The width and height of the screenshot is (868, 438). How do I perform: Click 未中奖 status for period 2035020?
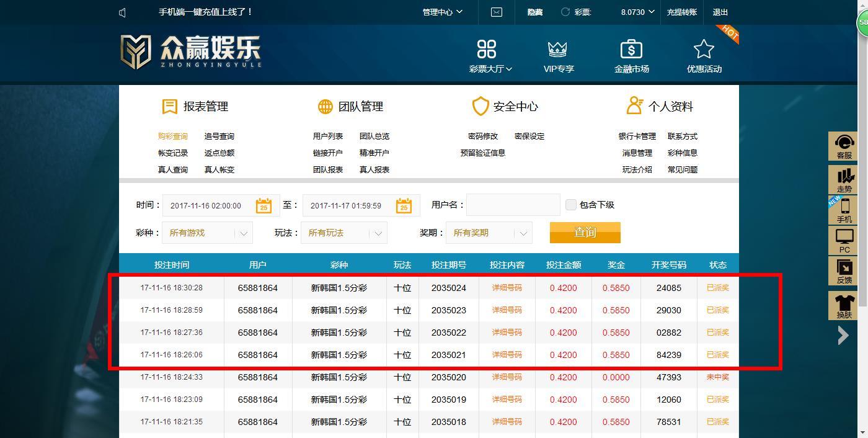pos(718,377)
